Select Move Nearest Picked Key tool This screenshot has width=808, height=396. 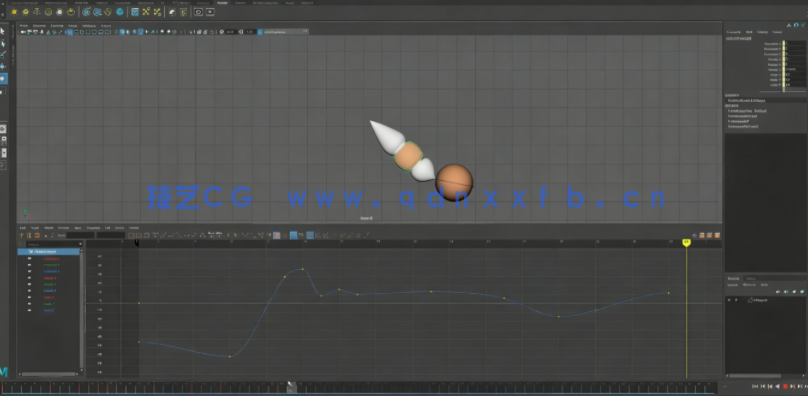[x=22, y=235]
